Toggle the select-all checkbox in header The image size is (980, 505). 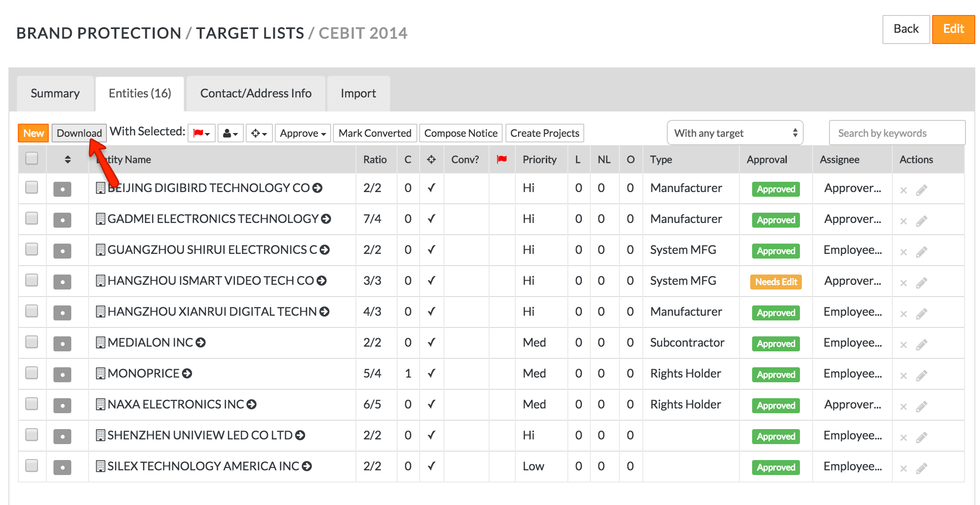coord(32,158)
